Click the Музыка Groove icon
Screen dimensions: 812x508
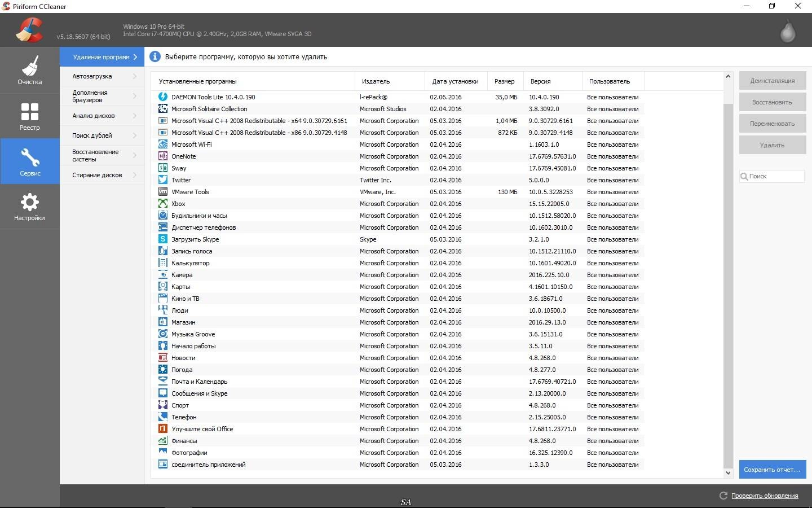click(163, 334)
